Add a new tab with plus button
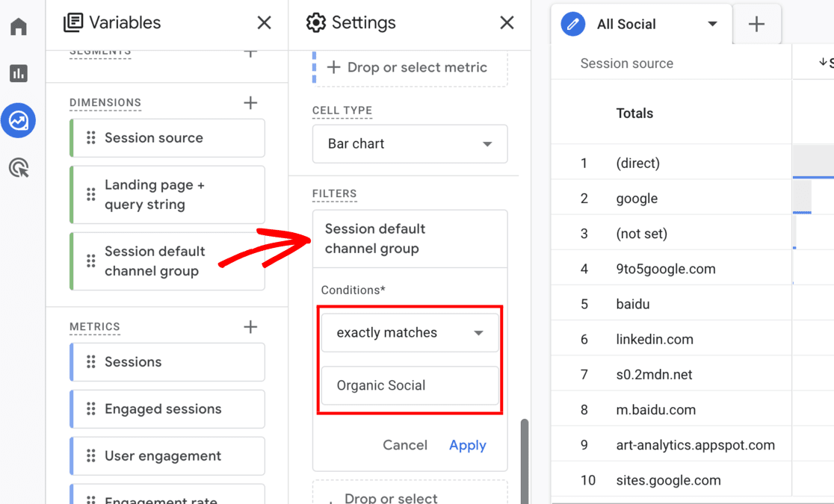Image resolution: width=834 pixels, height=504 pixels. point(756,24)
